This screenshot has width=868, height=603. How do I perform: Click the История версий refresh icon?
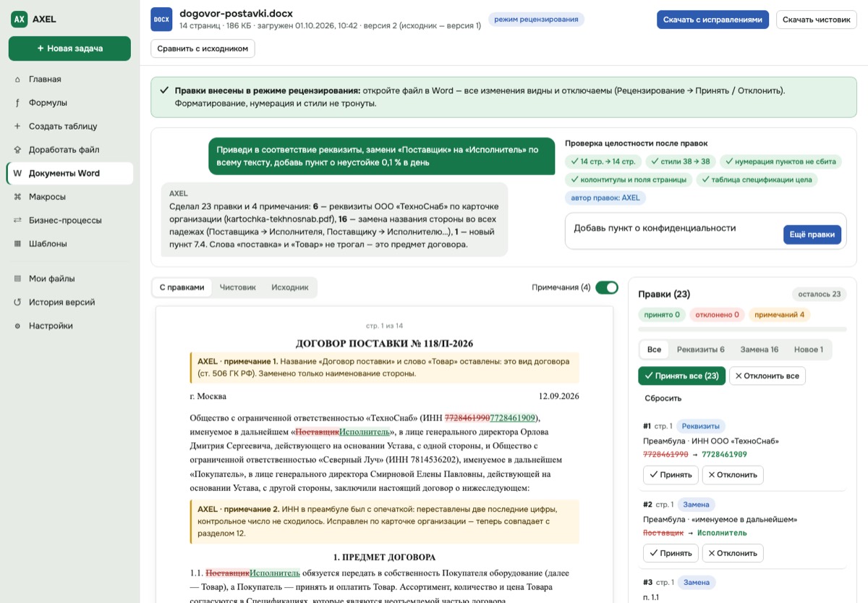tap(17, 303)
